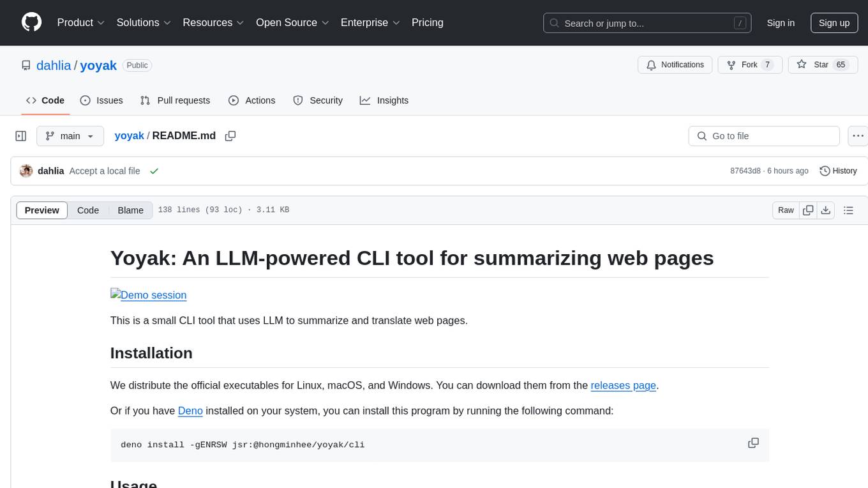Open the Pricing page
This screenshot has width=868, height=488.
click(428, 22)
